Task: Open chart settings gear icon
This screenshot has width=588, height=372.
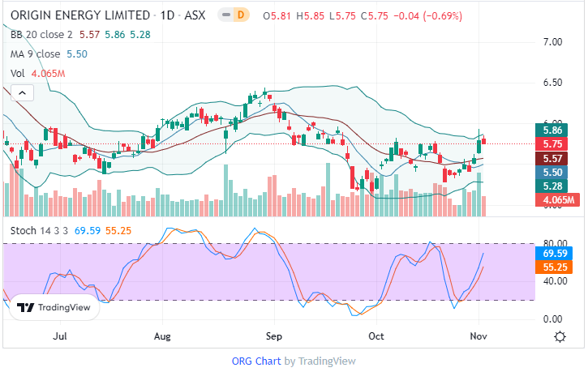Action: [x=560, y=336]
